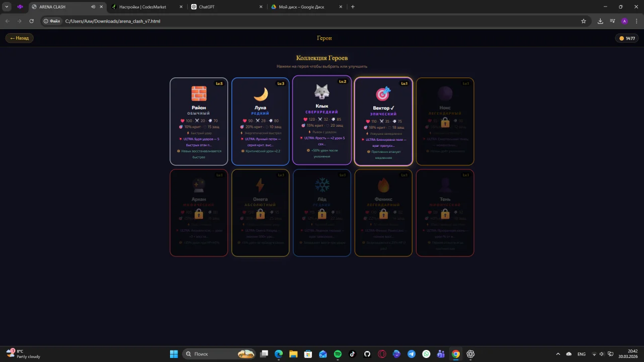The width and height of the screenshot is (644, 362).
Task: Expand the tab search dropdown
Action: 7,7
